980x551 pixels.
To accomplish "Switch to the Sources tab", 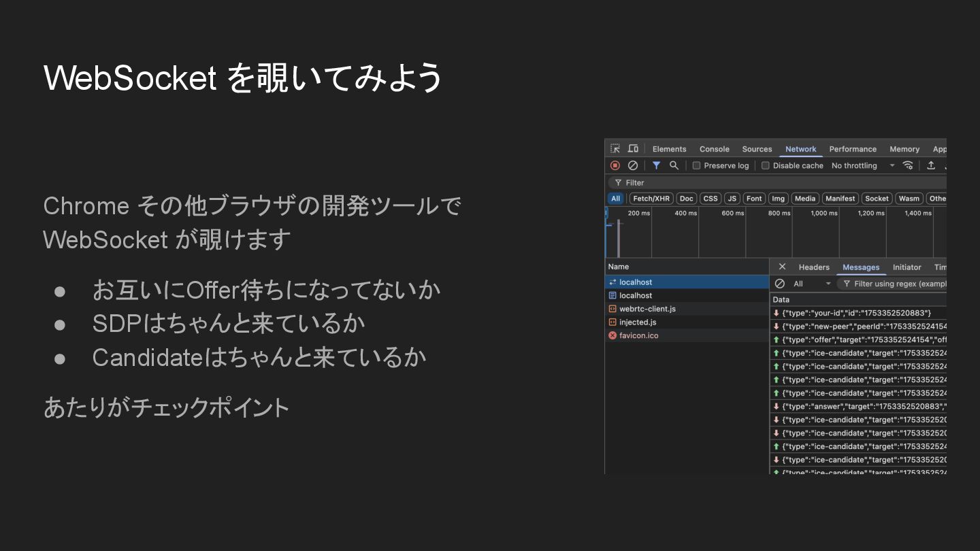I will (x=757, y=149).
